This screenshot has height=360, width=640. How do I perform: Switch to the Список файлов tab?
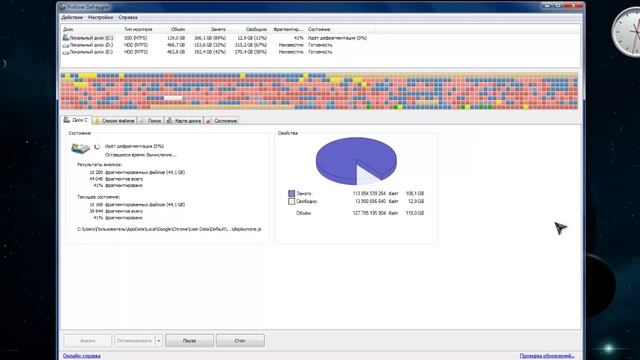[x=114, y=121]
